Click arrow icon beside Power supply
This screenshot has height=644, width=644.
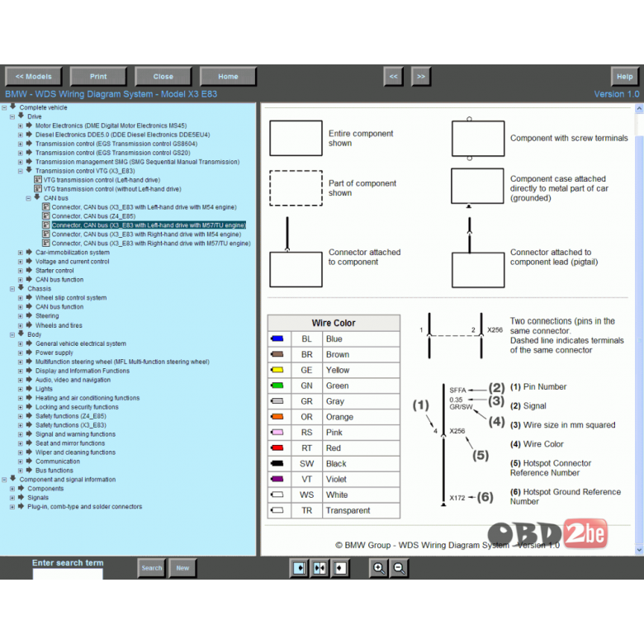coord(29,352)
